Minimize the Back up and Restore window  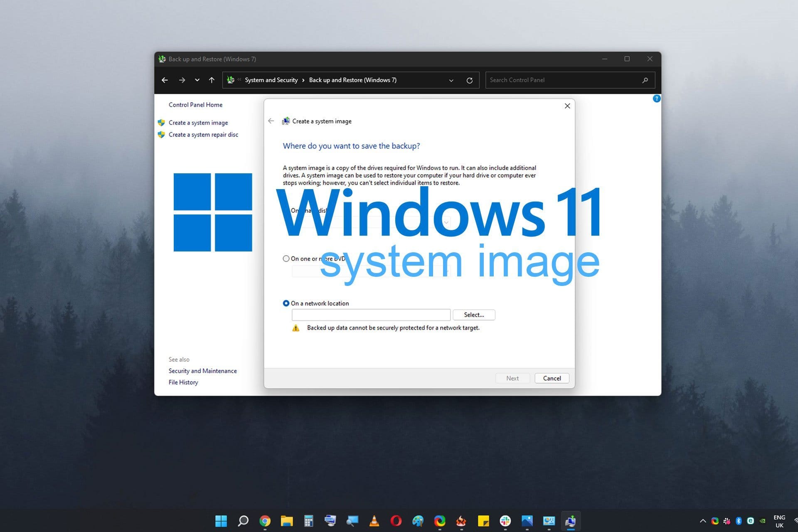[x=605, y=59]
